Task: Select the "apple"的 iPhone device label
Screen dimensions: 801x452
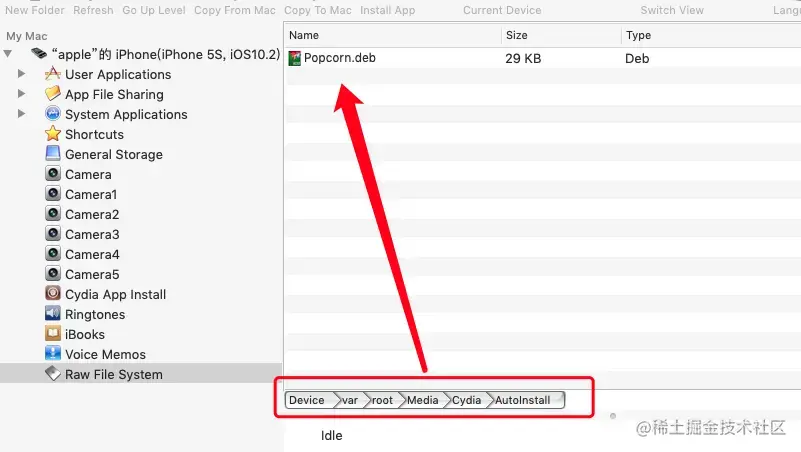Action: pyautogui.click(x=166, y=54)
